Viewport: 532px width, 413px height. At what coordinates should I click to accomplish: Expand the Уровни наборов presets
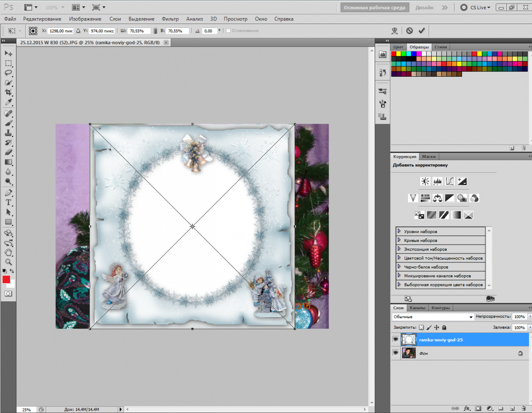[x=399, y=231]
